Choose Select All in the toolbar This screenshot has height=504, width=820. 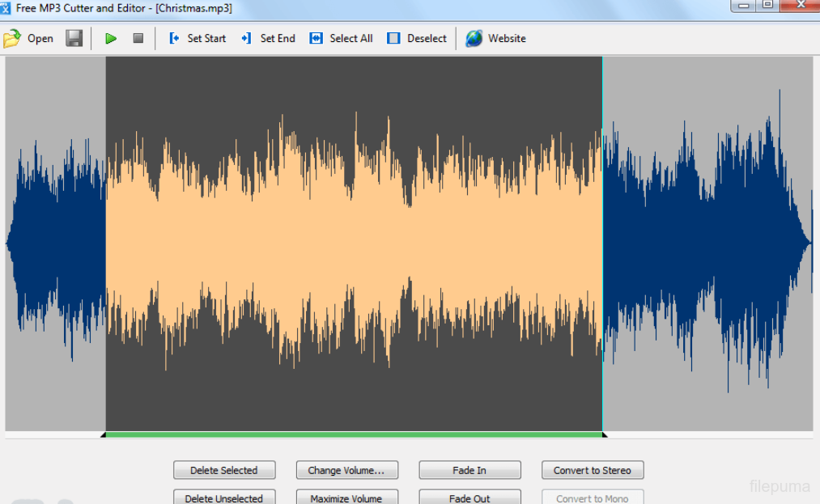[317, 38]
